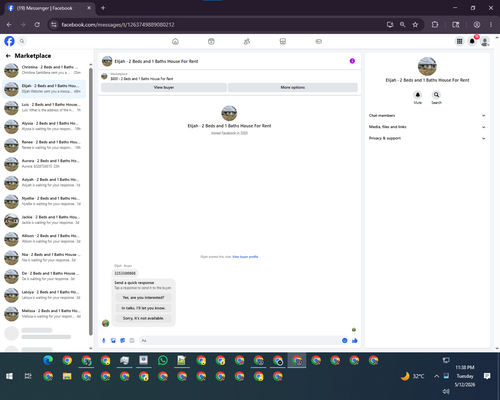Send a thumbs-up like
Image resolution: width=500 pixels, height=400 pixels.
tap(355, 340)
